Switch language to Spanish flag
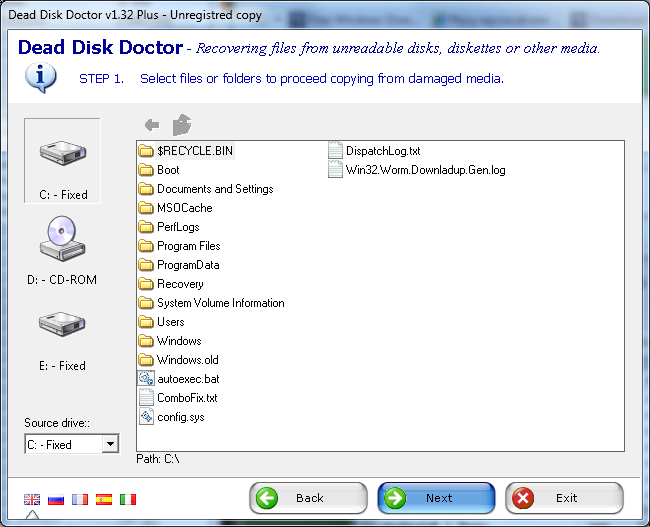The image size is (650, 527). click(x=104, y=499)
